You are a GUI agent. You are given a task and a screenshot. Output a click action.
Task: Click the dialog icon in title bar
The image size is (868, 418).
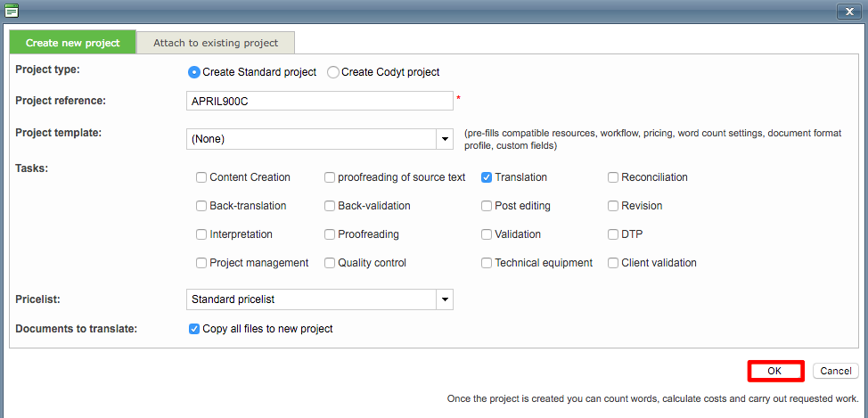point(12,11)
